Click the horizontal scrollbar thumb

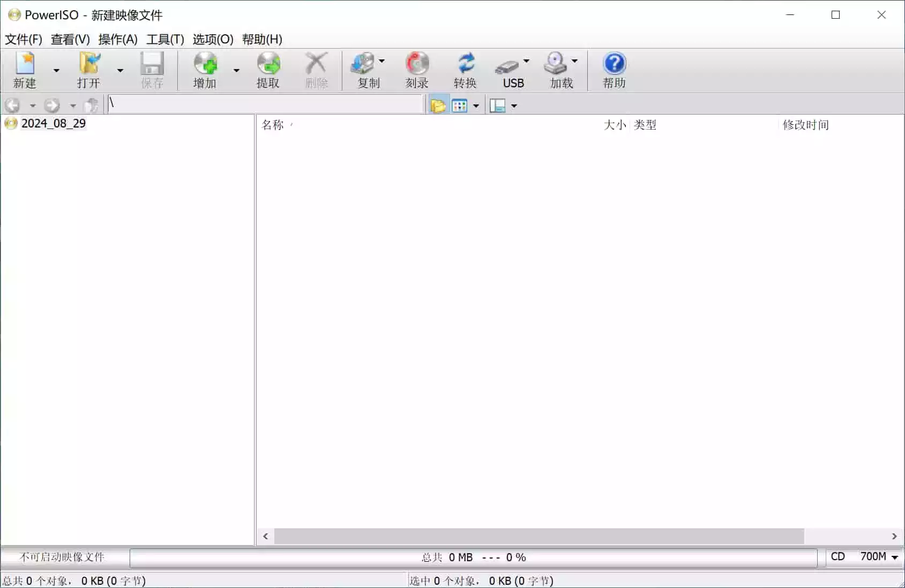click(539, 536)
